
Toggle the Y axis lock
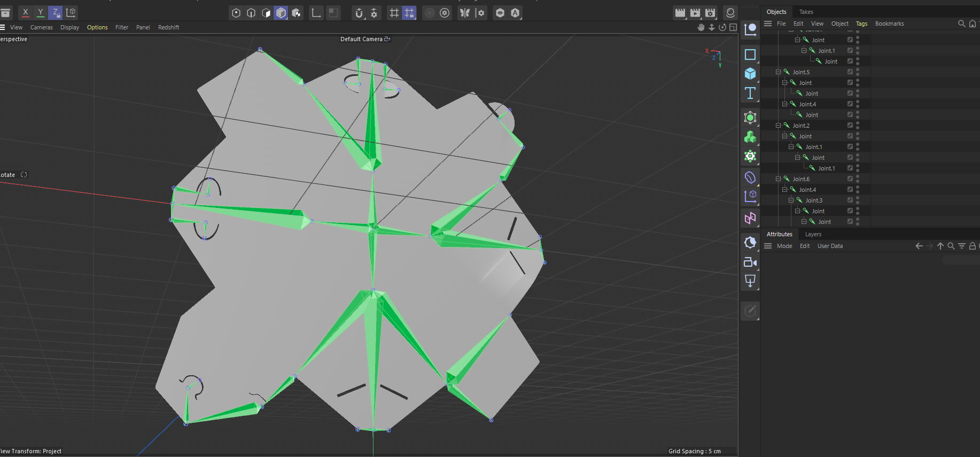click(x=40, y=12)
